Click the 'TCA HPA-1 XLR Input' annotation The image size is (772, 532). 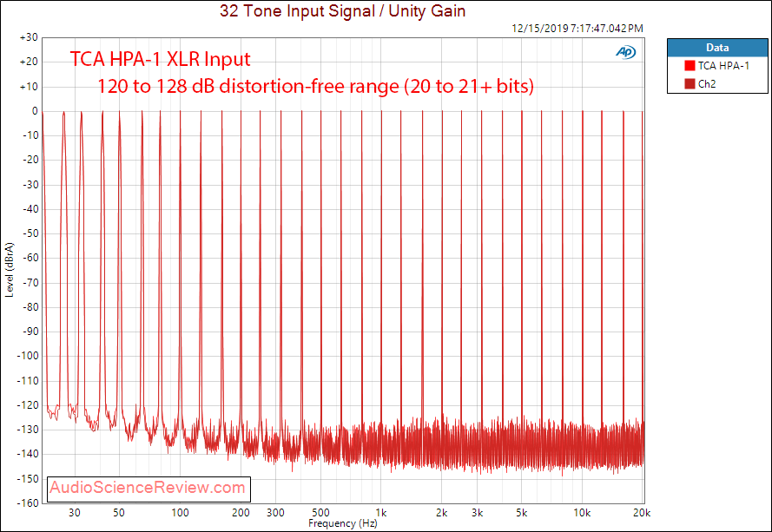pyautogui.click(x=160, y=59)
